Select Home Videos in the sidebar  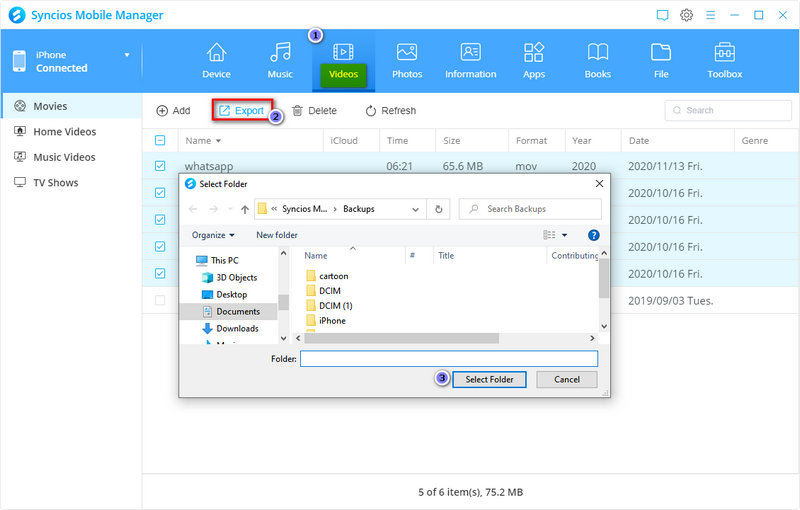[x=65, y=132]
